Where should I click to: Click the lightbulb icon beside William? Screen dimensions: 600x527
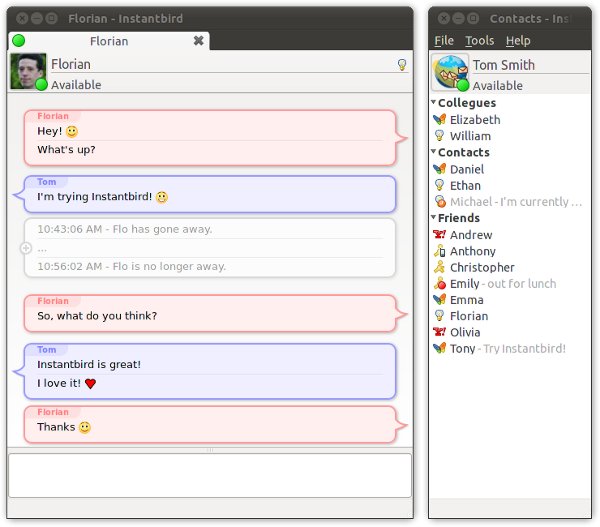click(439, 136)
